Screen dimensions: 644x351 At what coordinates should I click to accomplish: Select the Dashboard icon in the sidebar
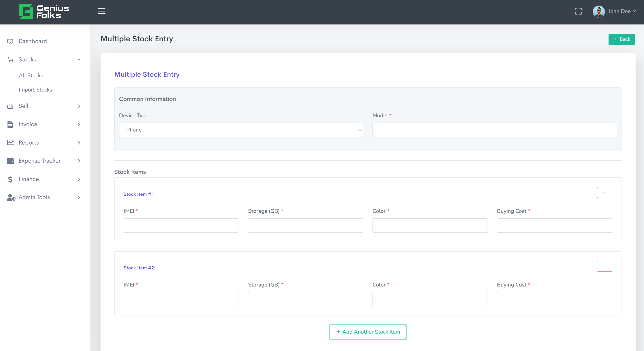click(x=10, y=41)
